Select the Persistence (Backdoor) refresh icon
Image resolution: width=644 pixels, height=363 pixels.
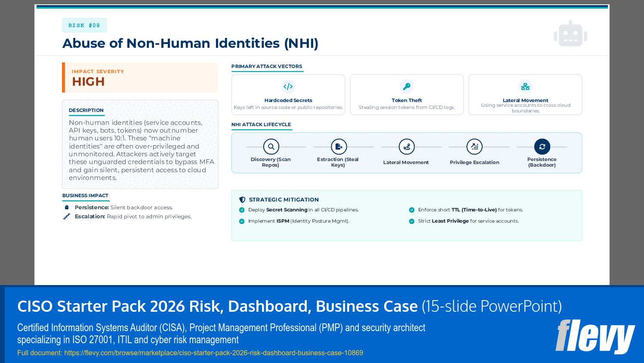542,146
